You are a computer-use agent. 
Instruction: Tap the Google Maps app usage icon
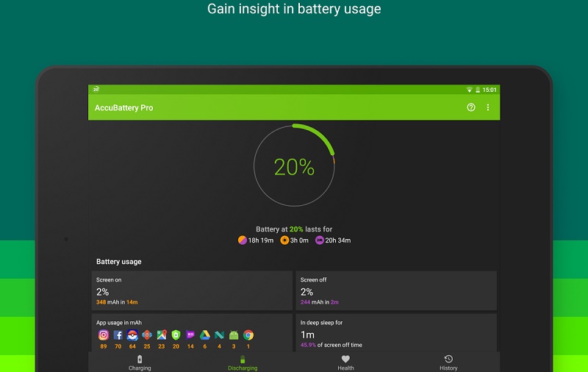coord(162,335)
